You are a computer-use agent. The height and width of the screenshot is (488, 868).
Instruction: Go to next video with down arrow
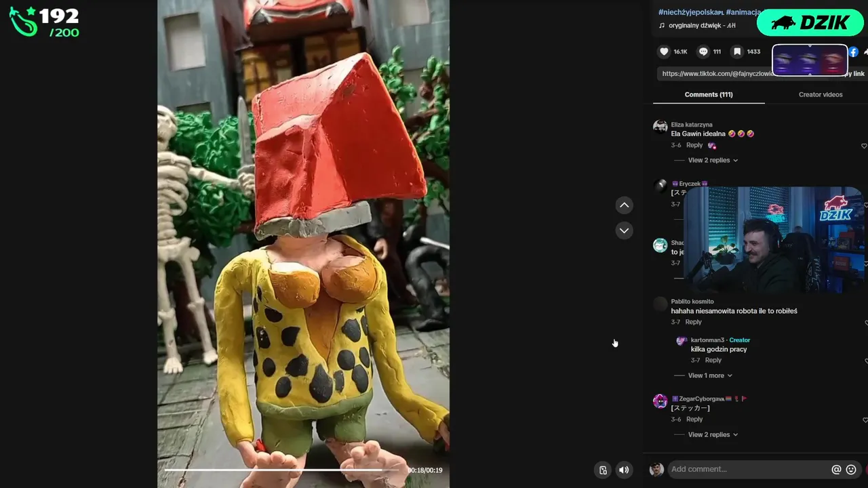coord(625,230)
